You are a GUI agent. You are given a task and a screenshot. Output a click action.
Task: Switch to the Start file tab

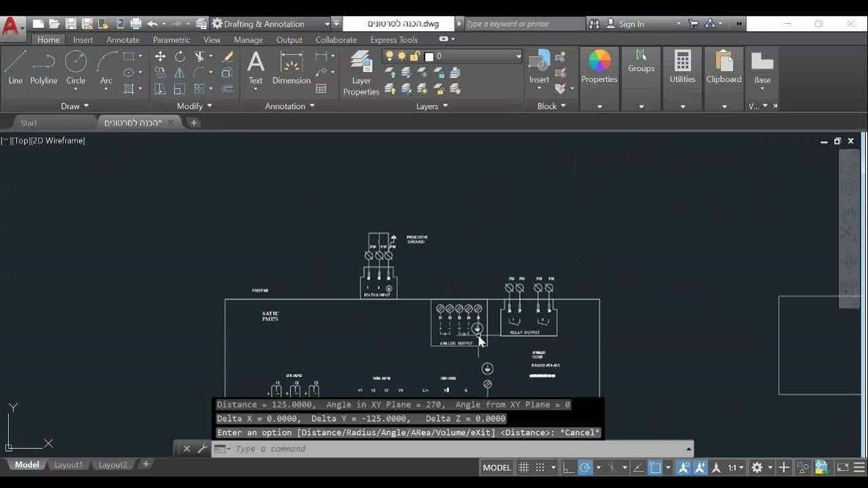coord(28,123)
